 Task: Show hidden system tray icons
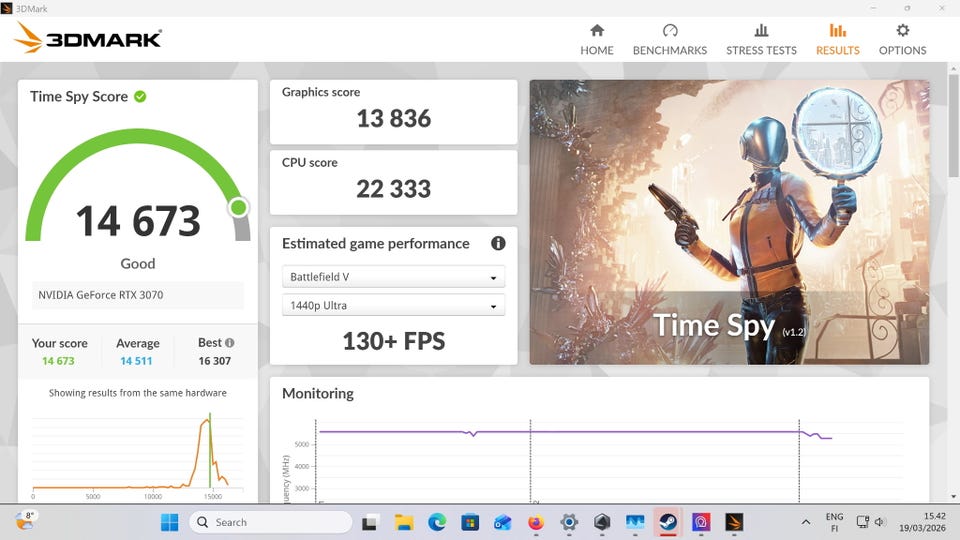click(806, 522)
